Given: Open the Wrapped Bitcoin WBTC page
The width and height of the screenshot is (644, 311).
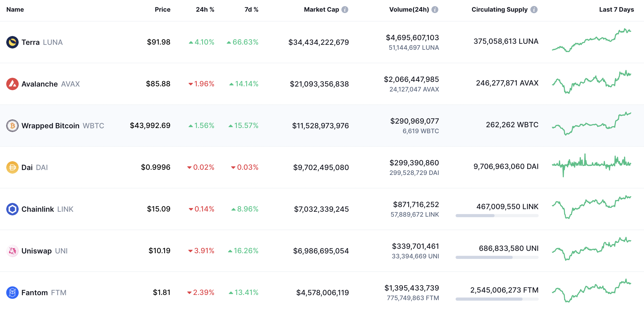Looking at the screenshot, I should tap(63, 126).
